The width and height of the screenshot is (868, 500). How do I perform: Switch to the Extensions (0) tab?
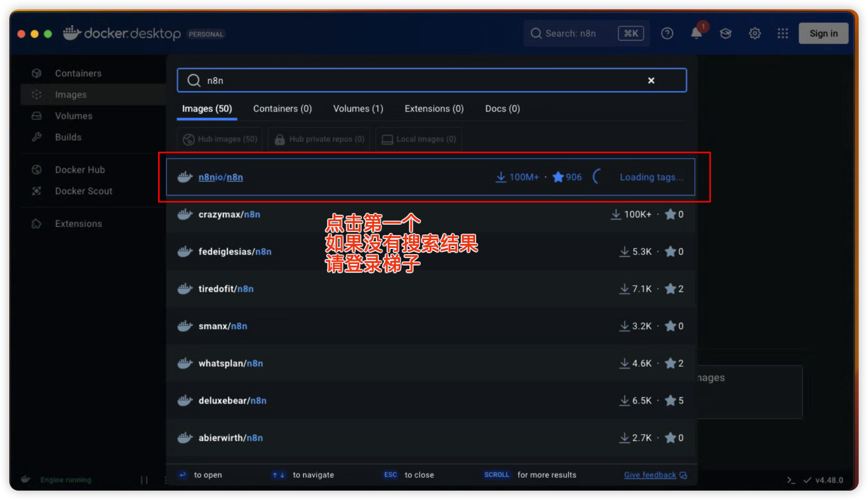[x=434, y=108]
